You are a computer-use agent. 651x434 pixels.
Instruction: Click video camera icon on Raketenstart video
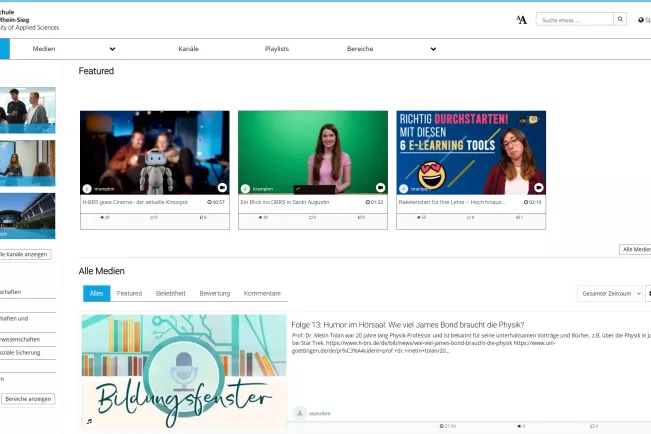tap(538, 187)
